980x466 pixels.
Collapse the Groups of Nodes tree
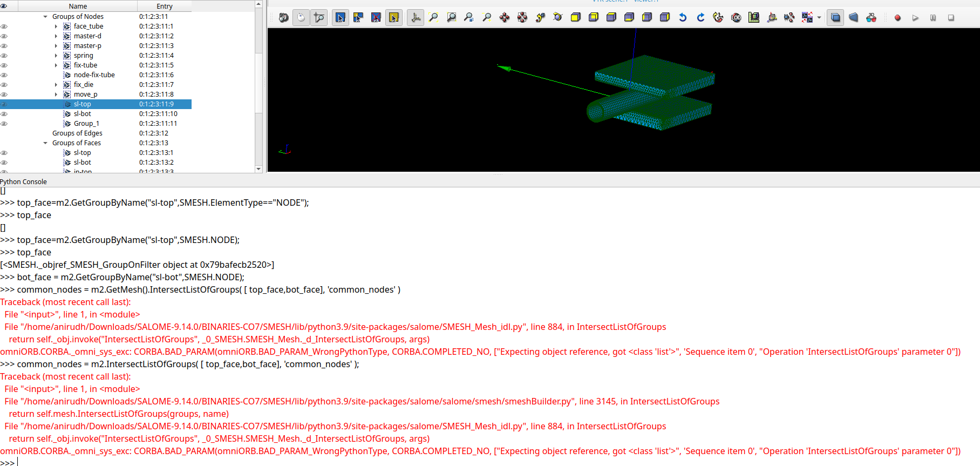pyautogui.click(x=45, y=17)
